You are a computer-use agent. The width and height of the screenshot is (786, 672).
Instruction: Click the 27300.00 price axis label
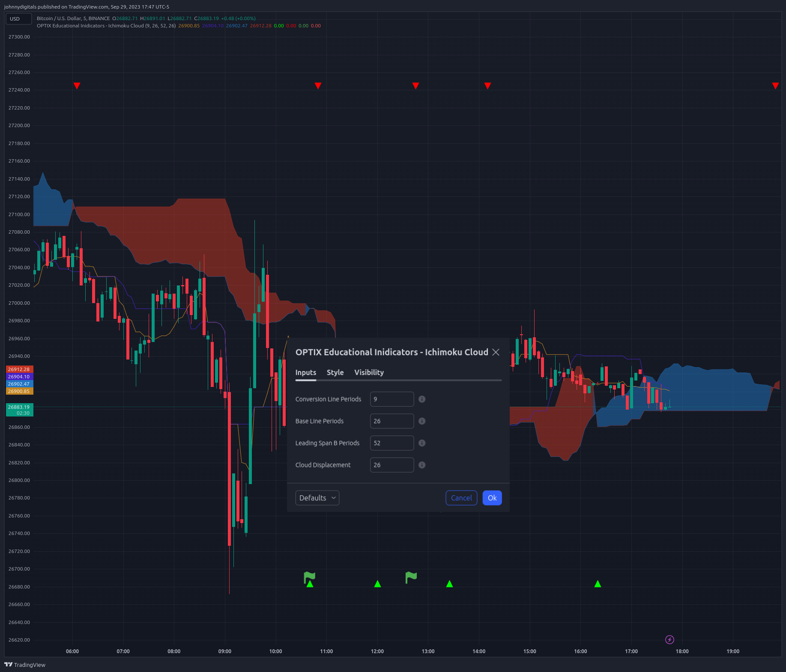pos(19,37)
